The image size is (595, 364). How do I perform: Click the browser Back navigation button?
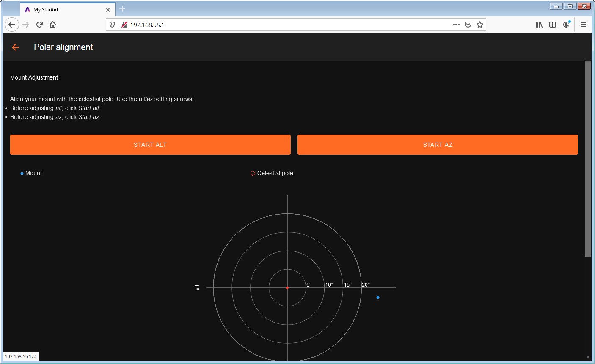[12, 25]
